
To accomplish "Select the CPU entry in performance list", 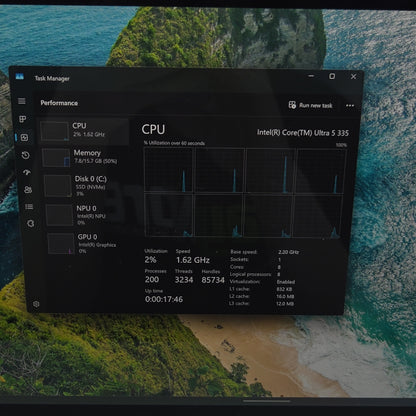I will coord(84,131).
